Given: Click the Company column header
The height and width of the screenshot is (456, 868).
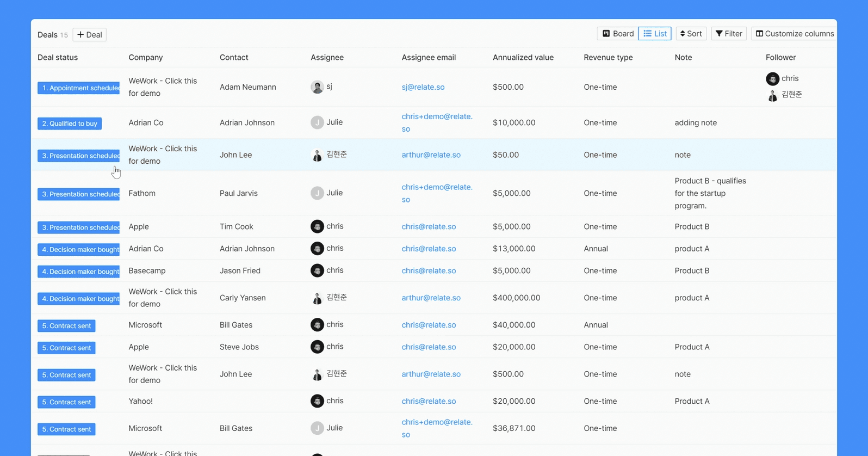Looking at the screenshot, I should 146,57.
